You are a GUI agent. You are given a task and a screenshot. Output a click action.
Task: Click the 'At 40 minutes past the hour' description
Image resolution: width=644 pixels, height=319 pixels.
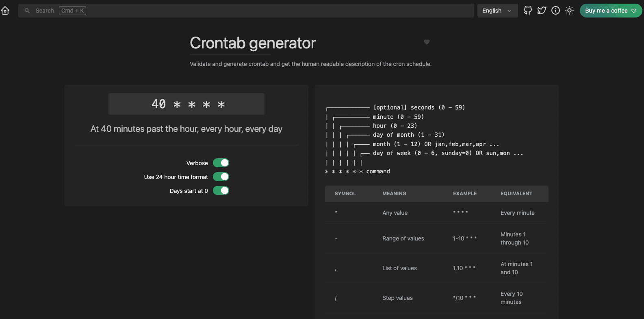point(186,129)
